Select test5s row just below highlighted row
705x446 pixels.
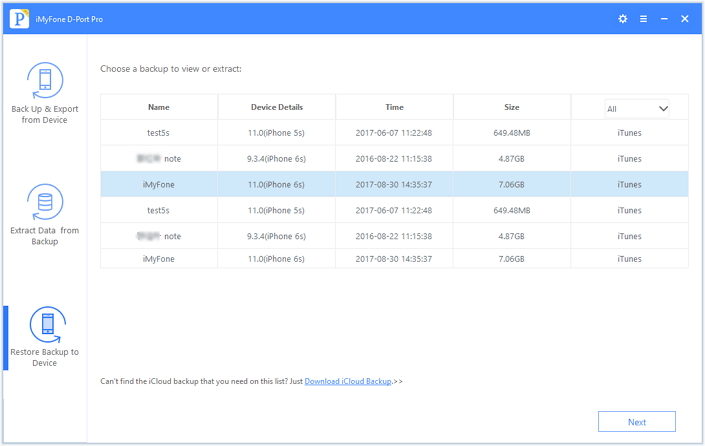(x=394, y=210)
